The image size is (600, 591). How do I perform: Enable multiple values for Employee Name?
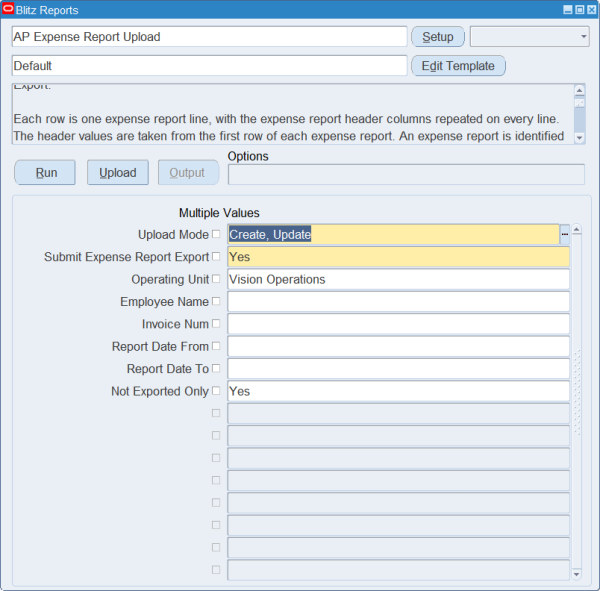(x=216, y=301)
